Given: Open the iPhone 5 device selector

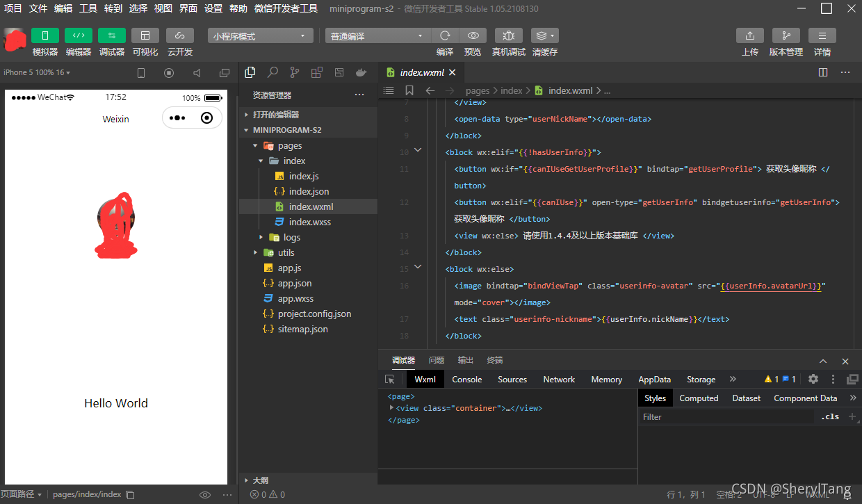Looking at the screenshot, I should pos(37,72).
